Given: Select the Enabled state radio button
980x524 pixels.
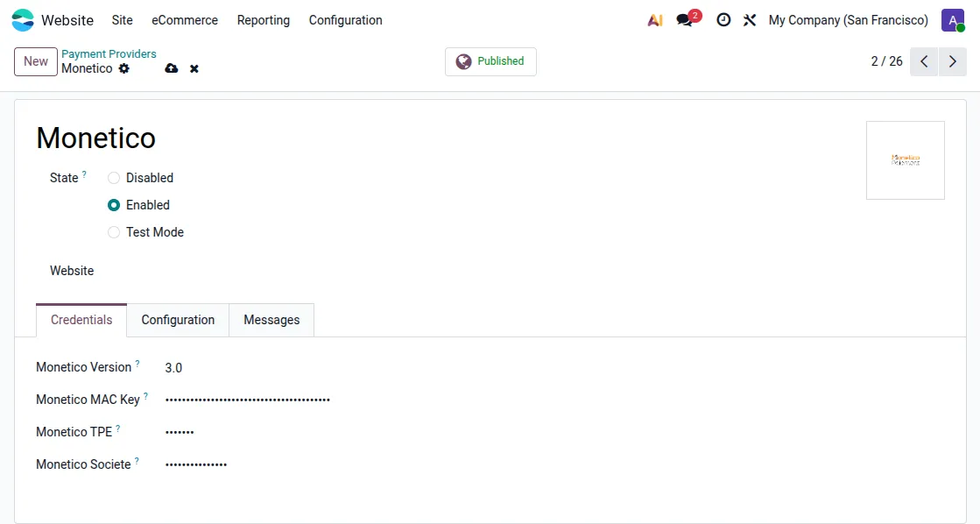Looking at the screenshot, I should tap(114, 205).
